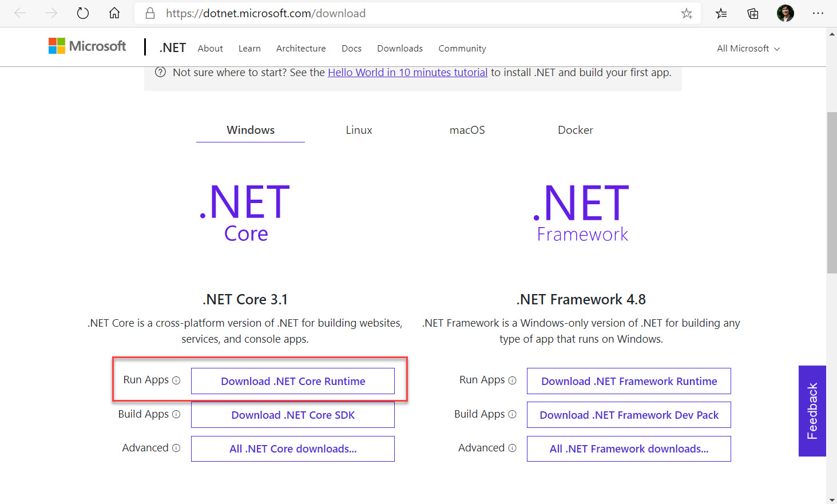Viewport: 837px width, 504px height.
Task: Click info icon beside .NET Framework Build Apps
Action: (x=512, y=414)
